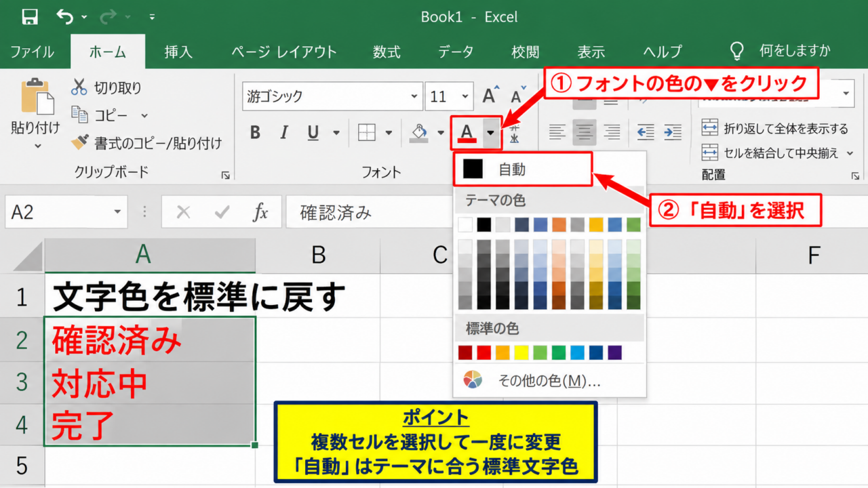Image resolution: width=868 pixels, height=488 pixels.
Task: Pick the purple standard color swatch
Action: [615, 352]
